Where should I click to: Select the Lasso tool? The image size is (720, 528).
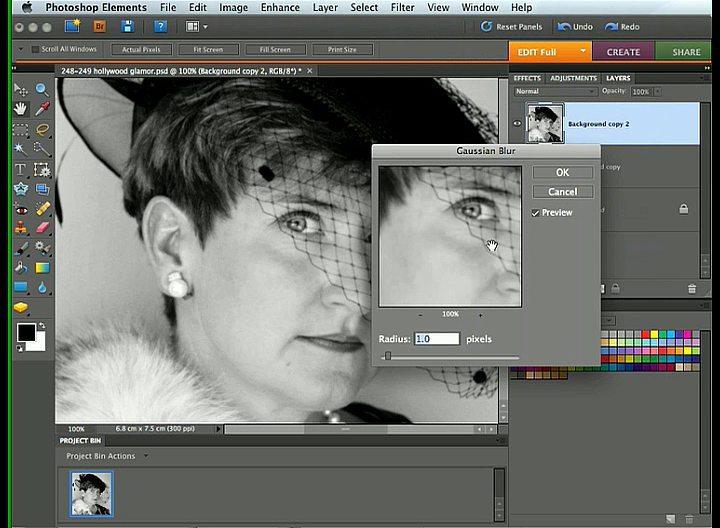42,130
